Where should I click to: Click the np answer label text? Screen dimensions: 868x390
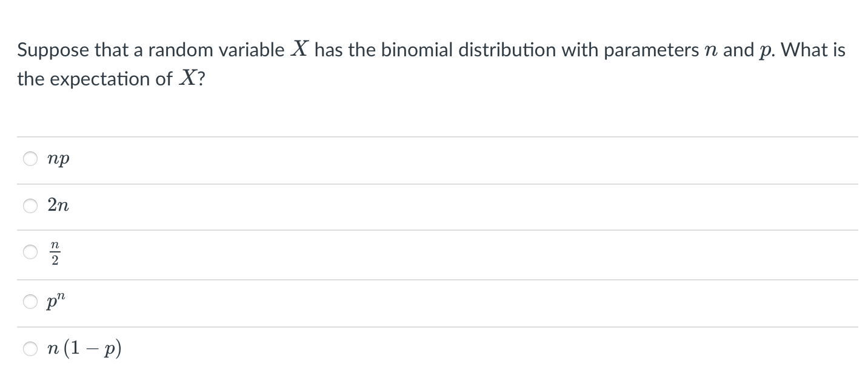[x=59, y=160]
